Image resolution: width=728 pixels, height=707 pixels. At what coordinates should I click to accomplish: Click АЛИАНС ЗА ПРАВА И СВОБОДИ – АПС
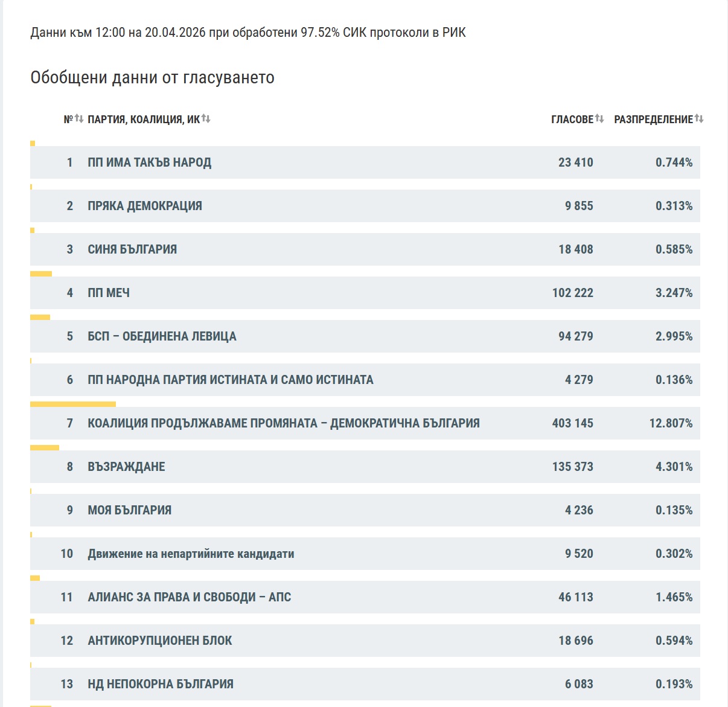pyautogui.click(x=189, y=597)
